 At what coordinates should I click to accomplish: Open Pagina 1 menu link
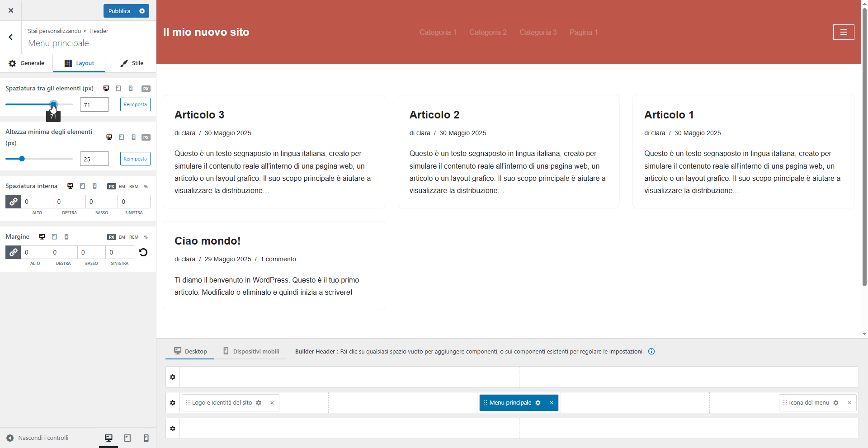point(584,32)
